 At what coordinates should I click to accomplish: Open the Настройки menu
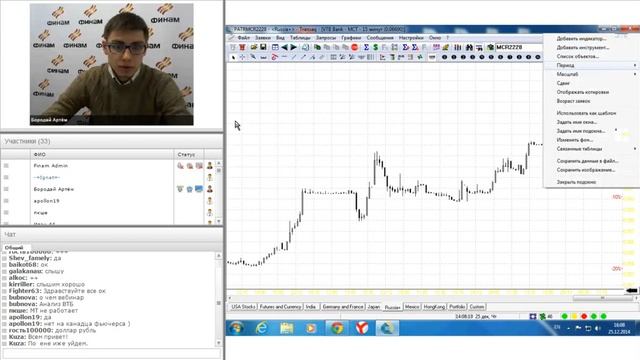pyautogui.click(x=411, y=38)
